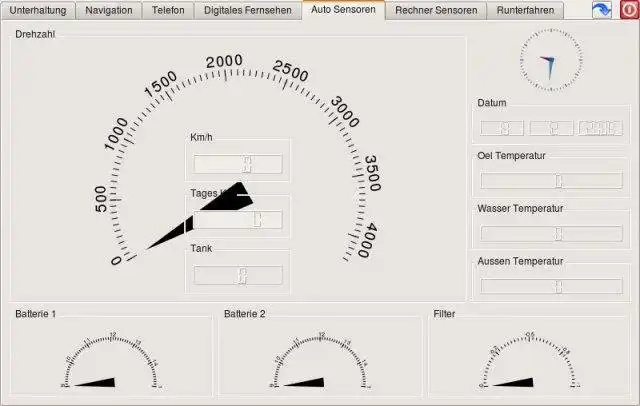Click the 4000 mark on the Drehzahl dial
The height and width of the screenshot is (406, 640).
367,240
